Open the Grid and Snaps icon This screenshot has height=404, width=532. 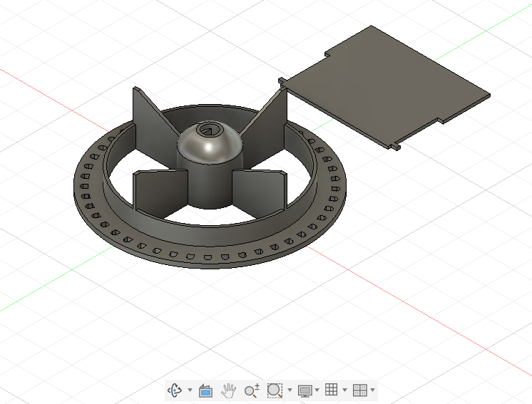click(331, 390)
